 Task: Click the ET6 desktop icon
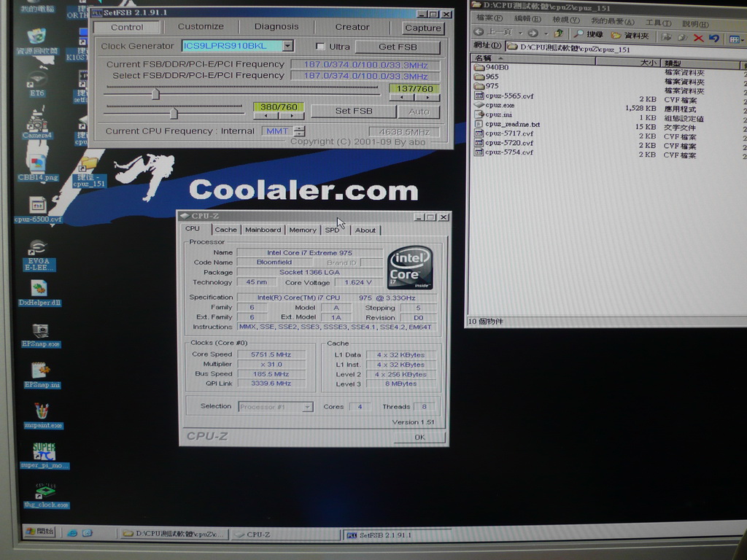coord(36,85)
